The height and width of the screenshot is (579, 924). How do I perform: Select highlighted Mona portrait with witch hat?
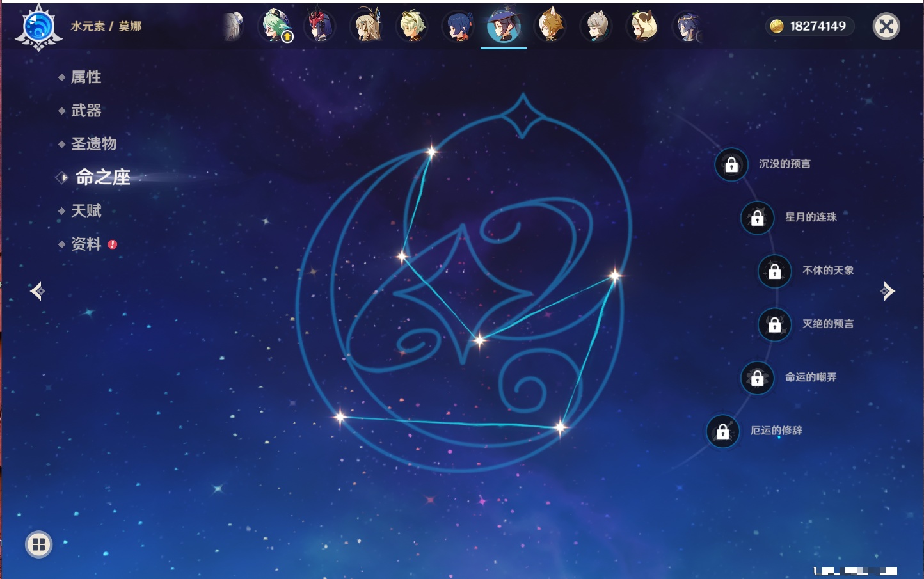click(504, 26)
